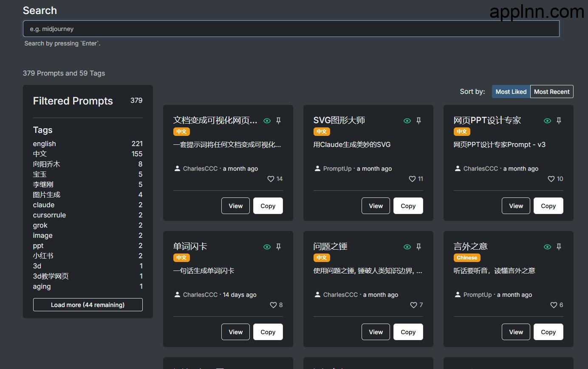The height and width of the screenshot is (369, 588).
Task: Copy the 文档变成可视化网页 prompt
Action: click(x=268, y=206)
